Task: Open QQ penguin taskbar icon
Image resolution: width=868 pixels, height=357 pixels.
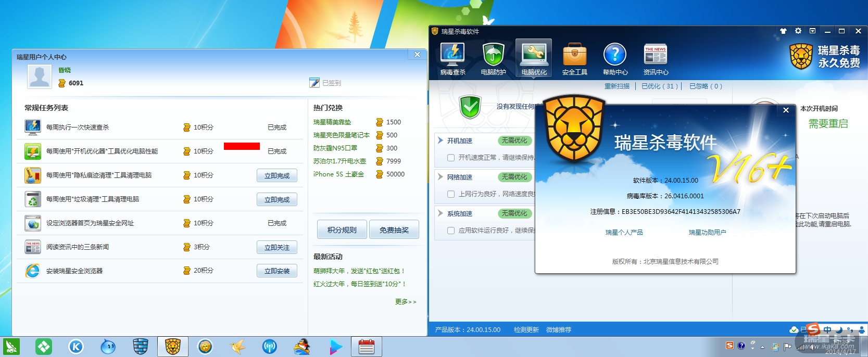Action: [302, 347]
